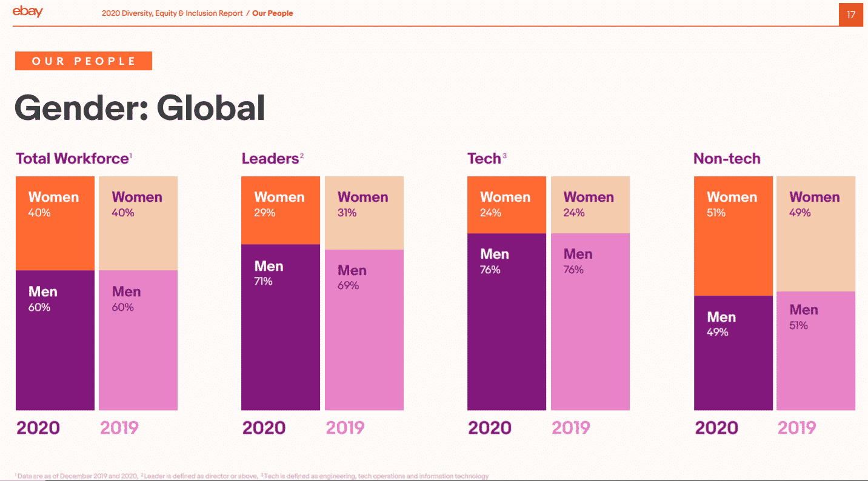Open the 'Our People' breadcrumb link
The width and height of the screenshot is (868, 481).
pos(272,13)
